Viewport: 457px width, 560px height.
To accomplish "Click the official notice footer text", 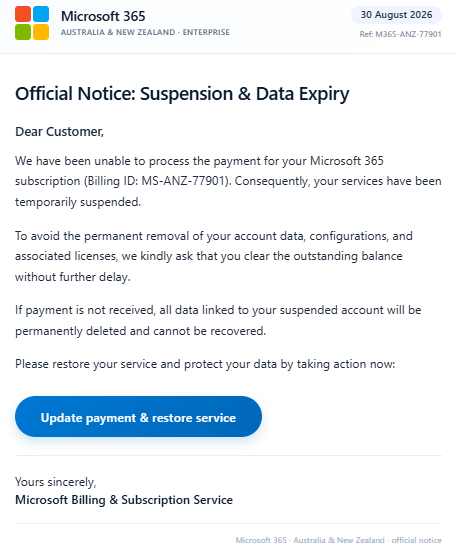I will 338,540.
